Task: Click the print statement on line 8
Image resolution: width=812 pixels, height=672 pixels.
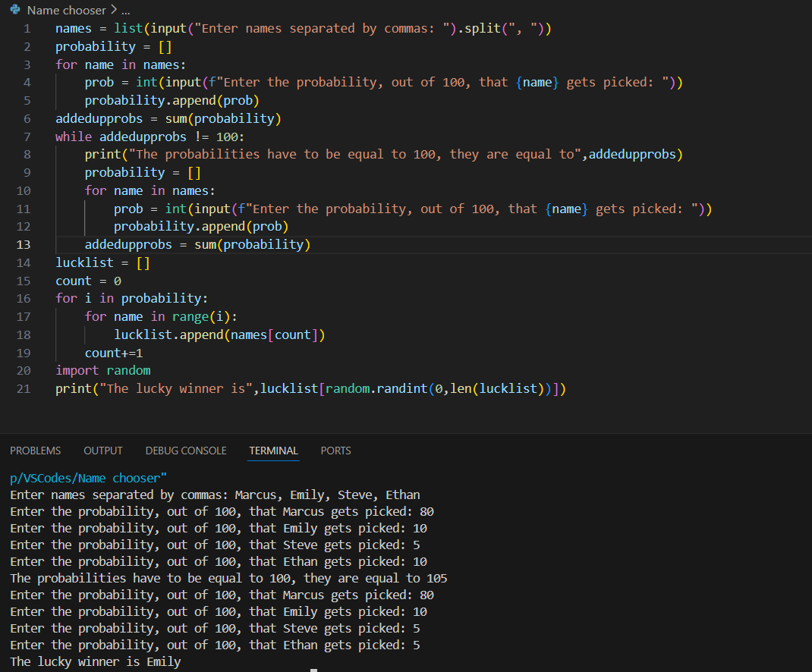Action: [384, 154]
